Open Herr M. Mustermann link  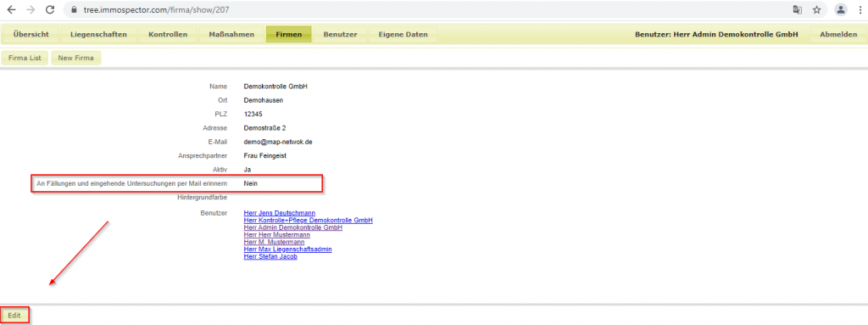click(274, 243)
